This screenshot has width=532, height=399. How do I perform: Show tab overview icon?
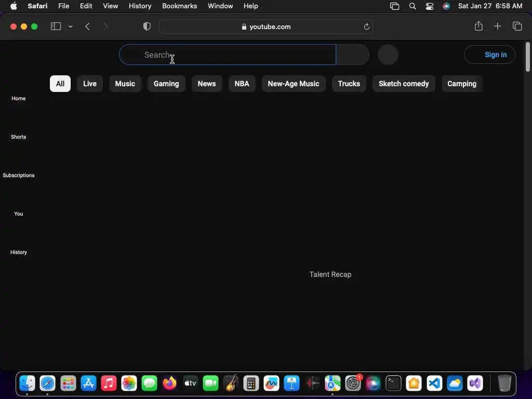517,26
